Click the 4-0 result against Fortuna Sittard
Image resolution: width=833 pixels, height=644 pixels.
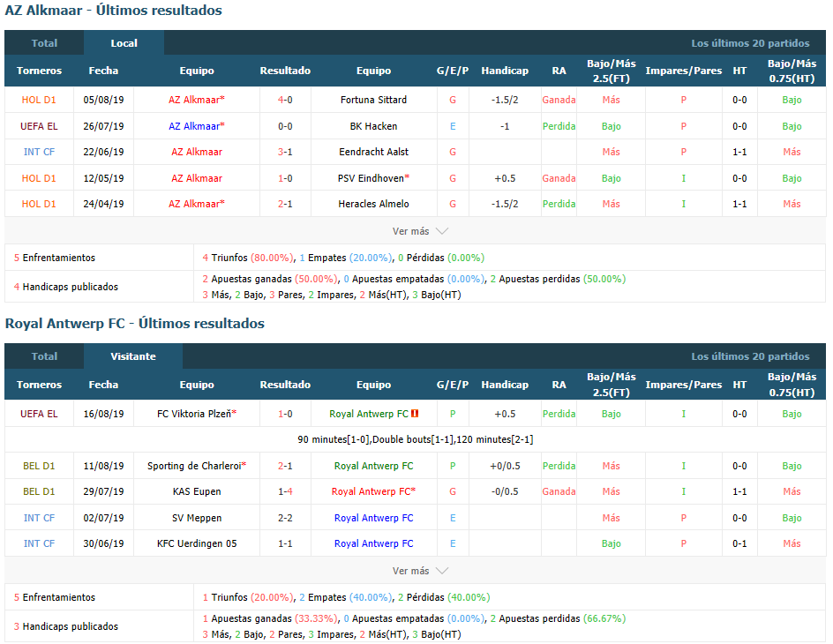tap(285, 100)
